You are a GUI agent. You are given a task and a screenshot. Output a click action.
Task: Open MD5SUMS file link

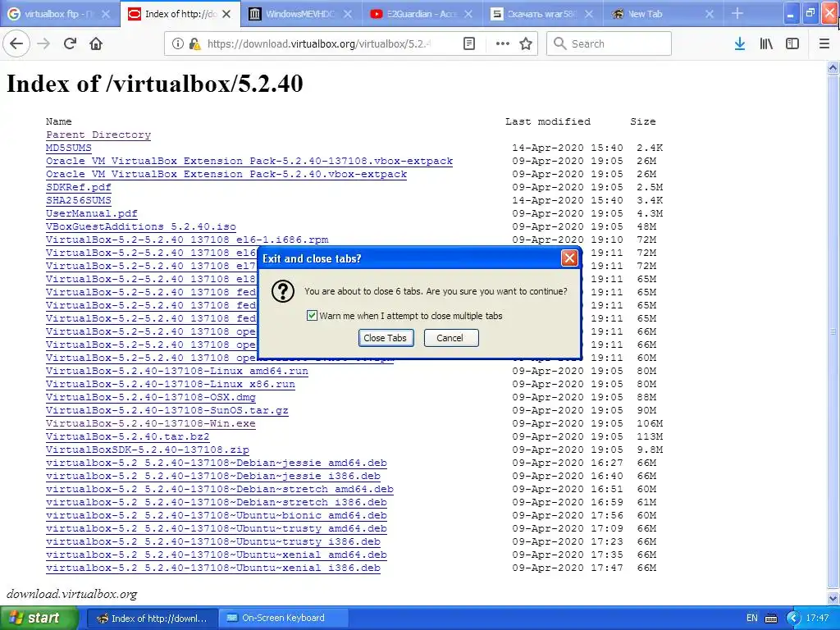[69, 148]
